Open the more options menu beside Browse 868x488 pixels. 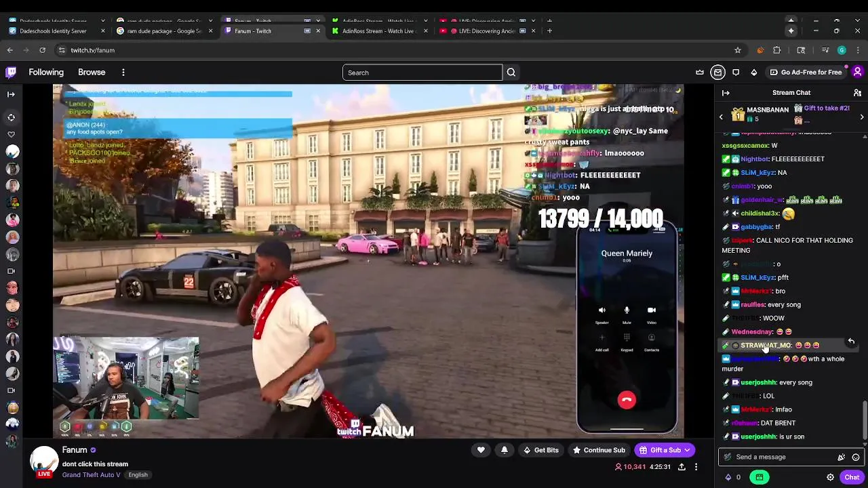pos(123,73)
